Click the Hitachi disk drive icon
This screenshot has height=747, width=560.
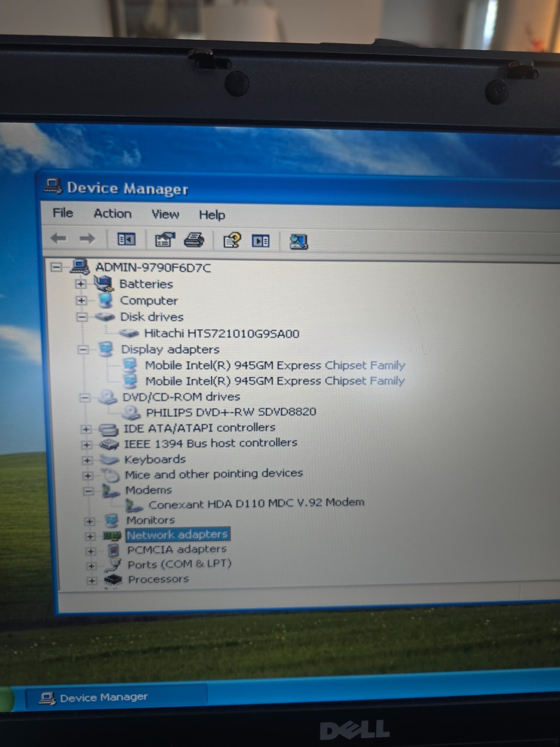[x=129, y=333]
